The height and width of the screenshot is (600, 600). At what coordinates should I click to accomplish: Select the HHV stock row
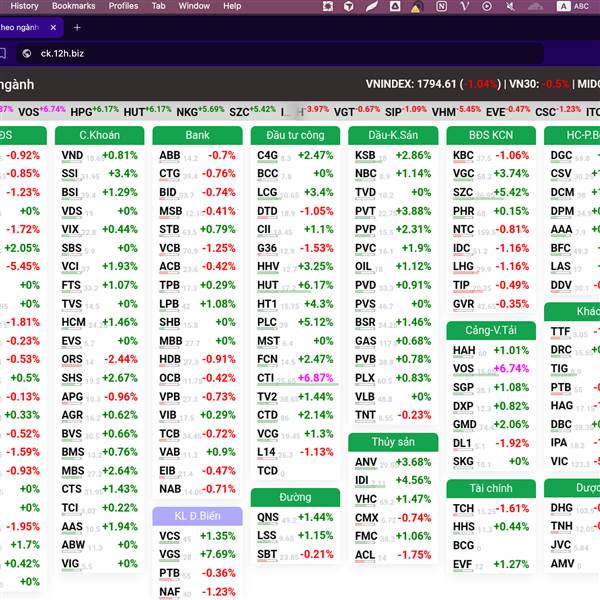[295, 266]
